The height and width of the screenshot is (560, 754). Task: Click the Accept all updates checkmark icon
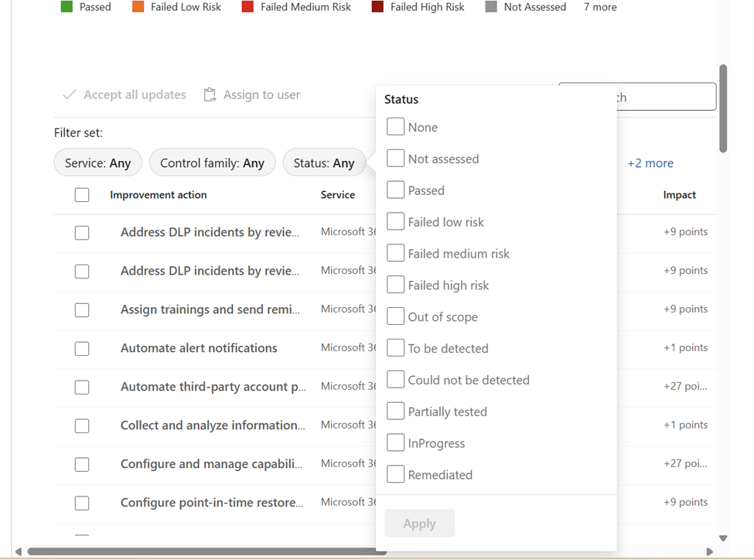pyautogui.click(x=70, y=94)
